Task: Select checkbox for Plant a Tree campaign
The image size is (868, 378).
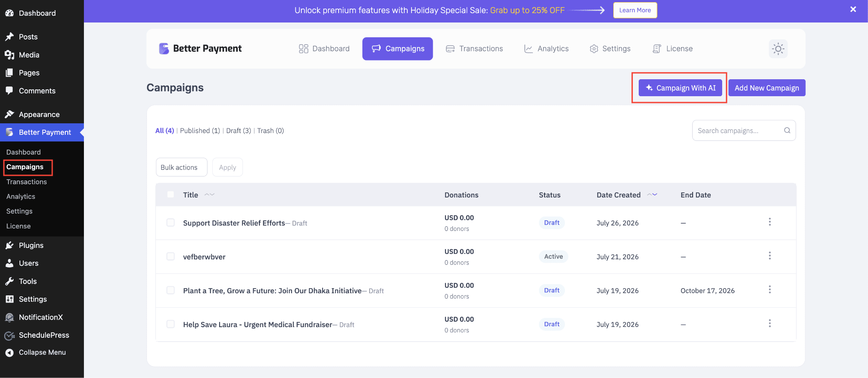Action: 170,290
